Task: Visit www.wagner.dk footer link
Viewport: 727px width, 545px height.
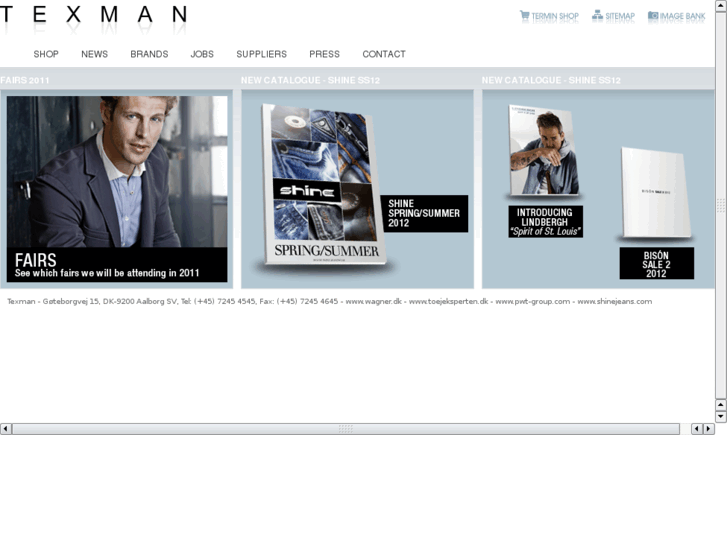Action: click(374, 301)
